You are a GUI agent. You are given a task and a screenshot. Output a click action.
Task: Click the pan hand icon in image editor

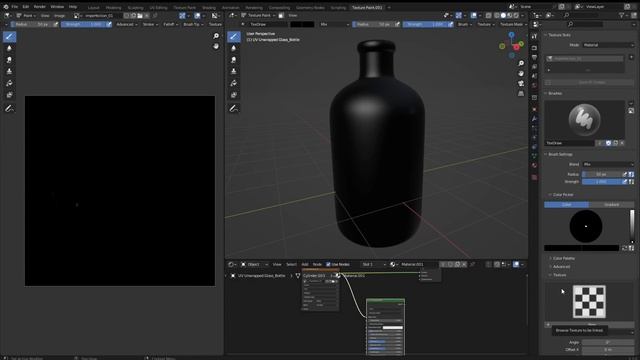pos(216,47)
